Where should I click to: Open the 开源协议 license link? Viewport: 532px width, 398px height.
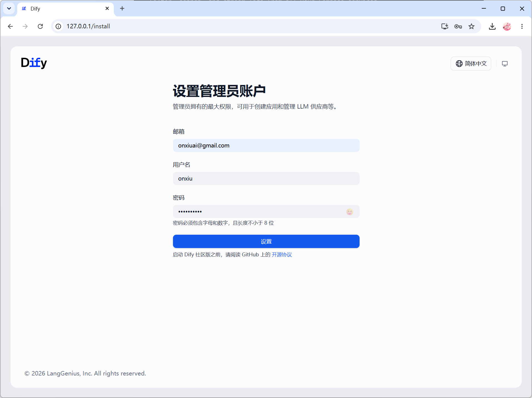(282, 255)
